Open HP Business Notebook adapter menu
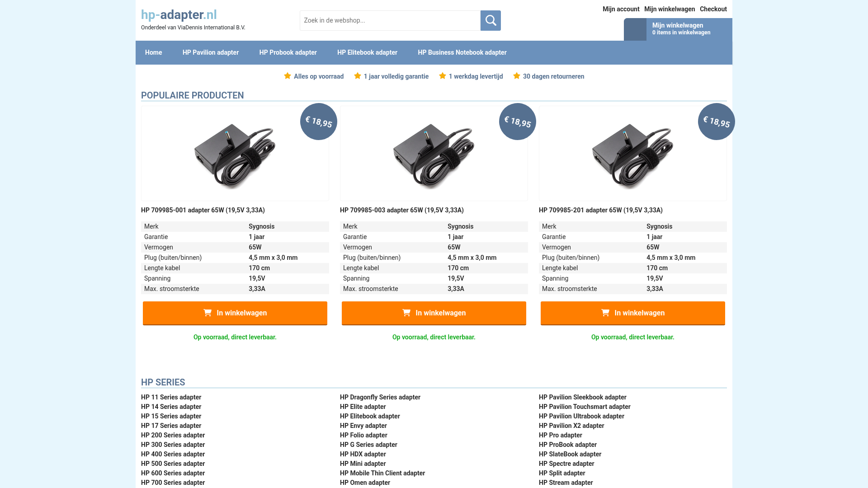 (462, 52)
